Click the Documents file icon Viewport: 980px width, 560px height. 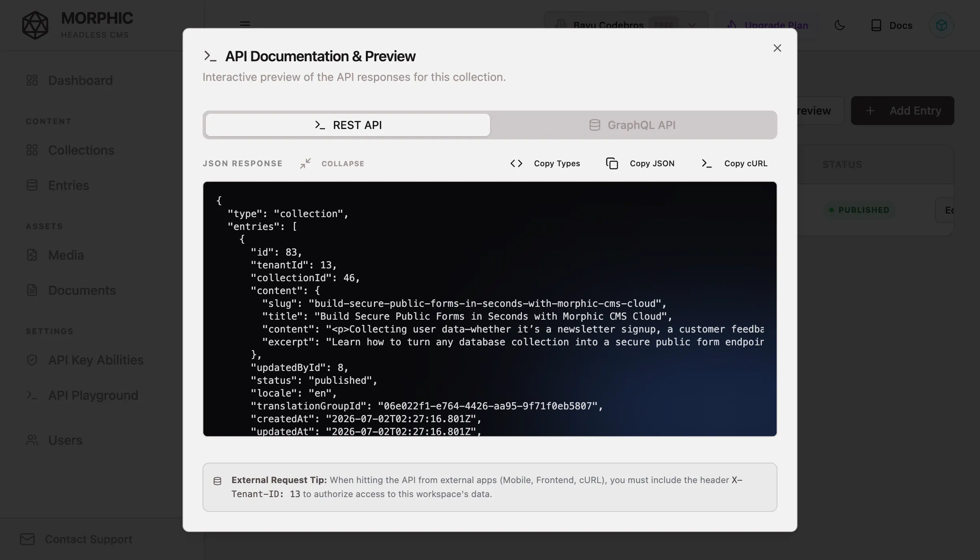click(x=32, y=290)
